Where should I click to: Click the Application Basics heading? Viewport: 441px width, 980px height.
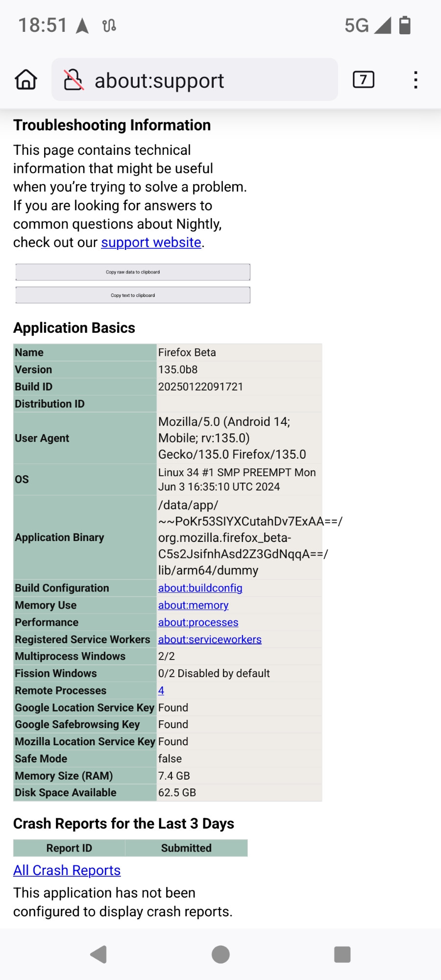74,328
